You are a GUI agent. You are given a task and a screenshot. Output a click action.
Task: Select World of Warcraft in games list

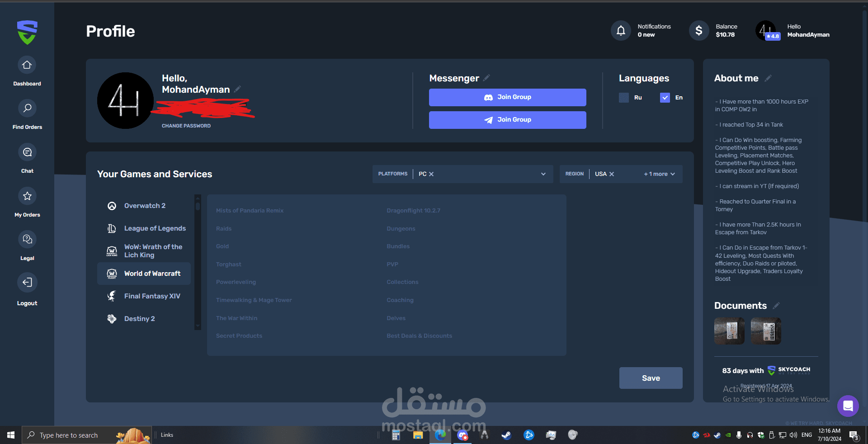[x=144, y=274]
